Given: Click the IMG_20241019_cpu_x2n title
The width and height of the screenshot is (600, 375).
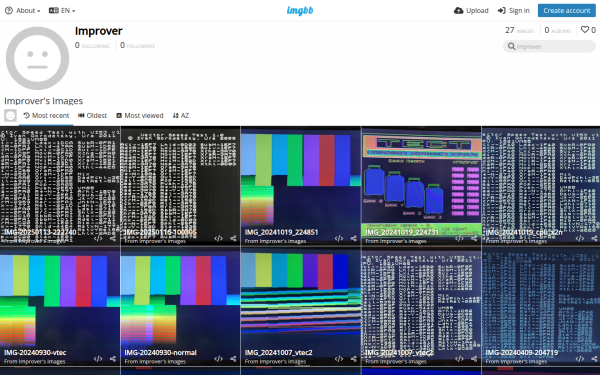Looking at the screenshot, I should coord(524,232).
